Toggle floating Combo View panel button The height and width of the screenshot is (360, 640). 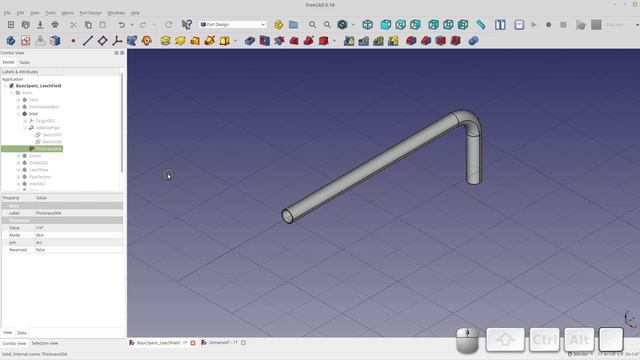(116, 53)
